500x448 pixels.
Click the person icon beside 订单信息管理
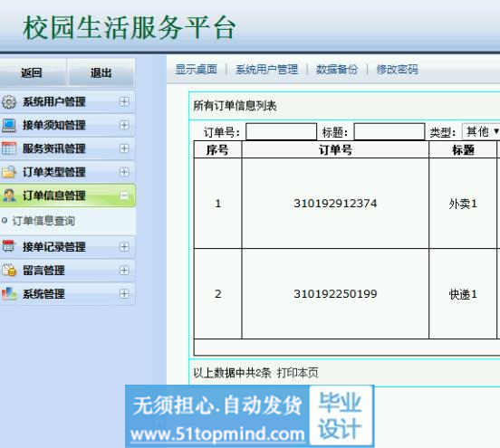click(9, 195)
